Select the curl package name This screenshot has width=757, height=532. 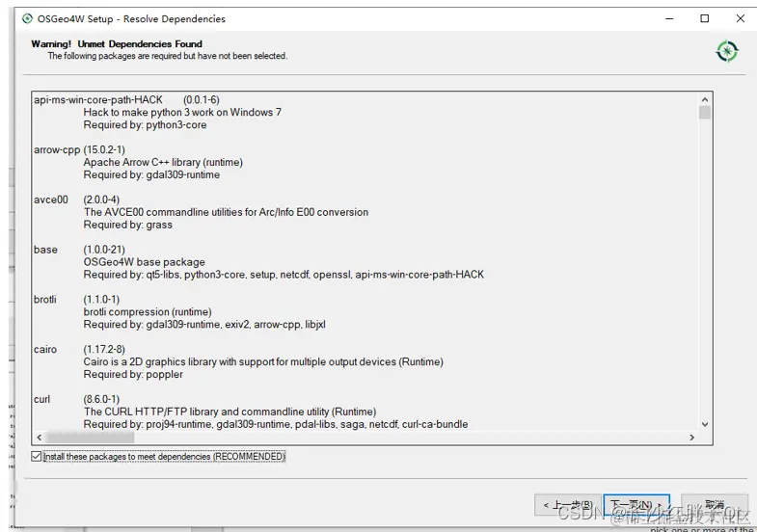pyautogui.click(x=42, y=399)
